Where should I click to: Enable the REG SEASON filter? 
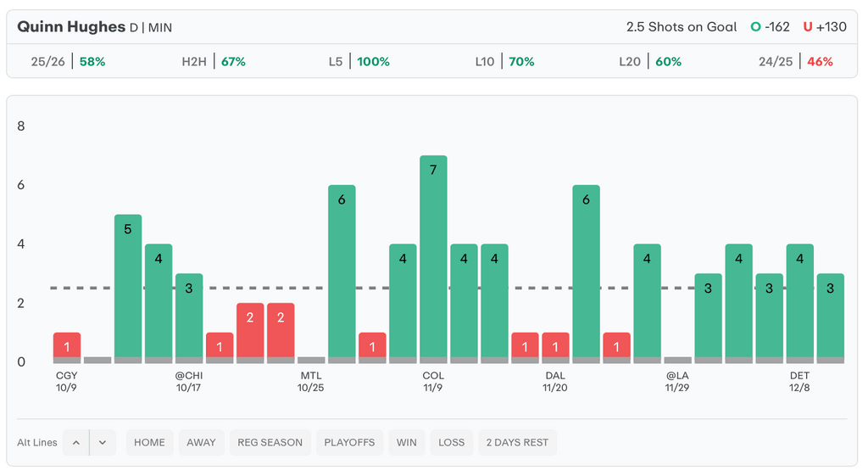coord(270,442)
